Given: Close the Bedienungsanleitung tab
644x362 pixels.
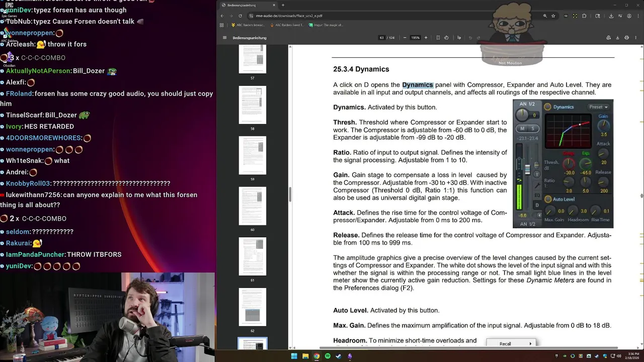Looking at the screenshot, I should point(274,5).
